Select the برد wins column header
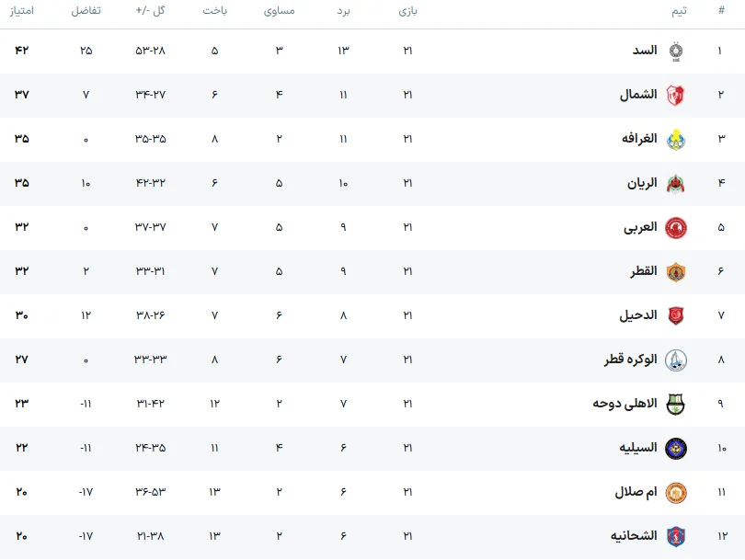This screenshot has width=745, height=560. [x=343, y=11]
